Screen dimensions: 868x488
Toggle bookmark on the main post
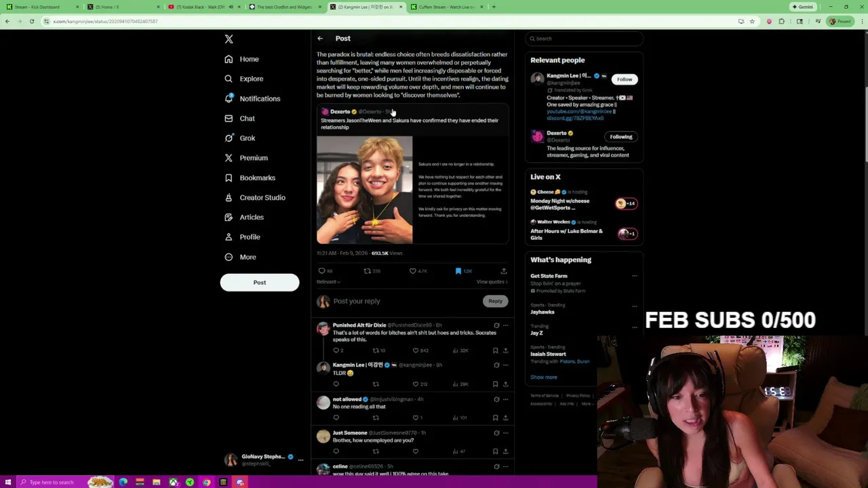coord(458,271)
